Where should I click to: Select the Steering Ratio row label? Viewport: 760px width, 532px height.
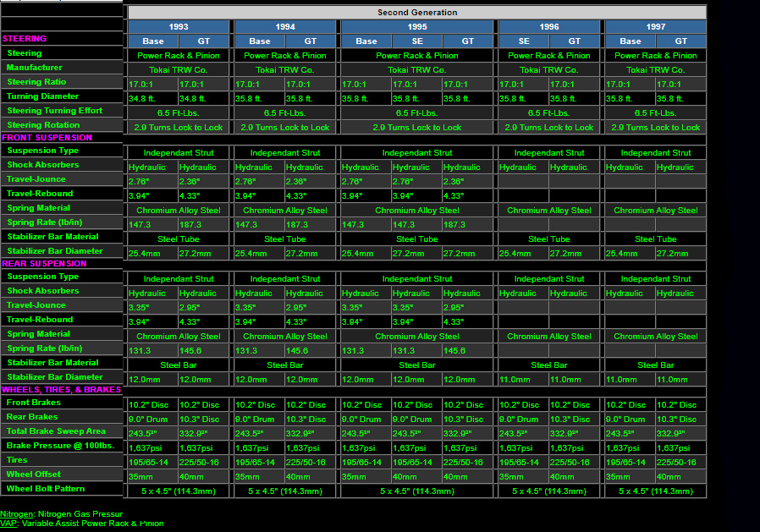point(36,82)
